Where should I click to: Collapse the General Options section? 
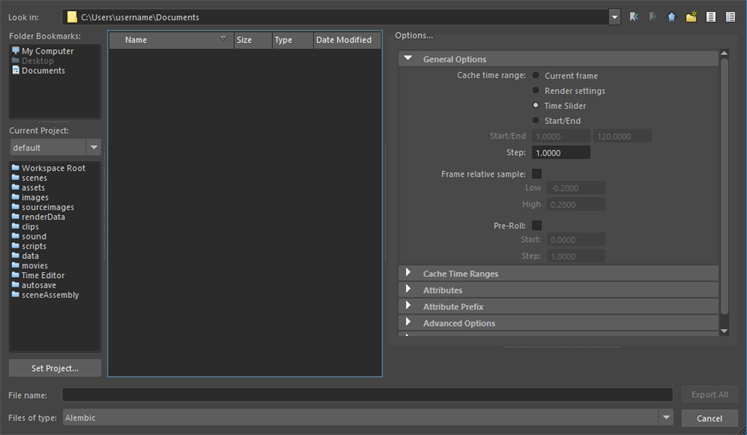pyautogui.click(x=408, y=59)
